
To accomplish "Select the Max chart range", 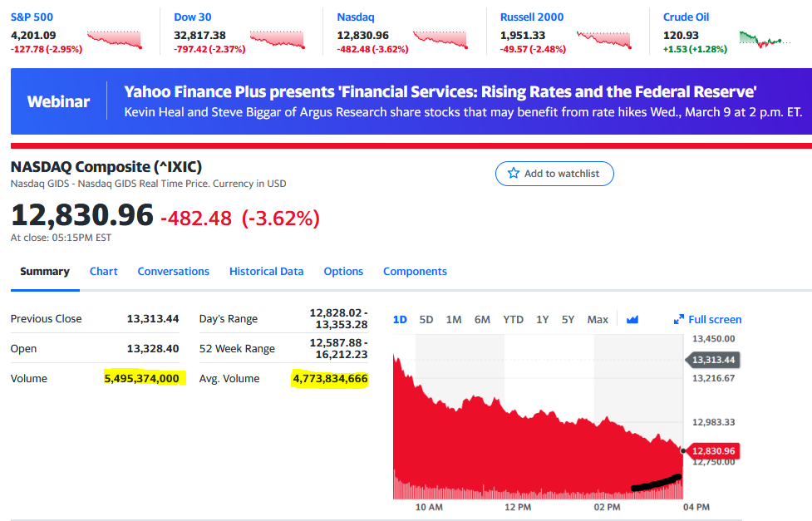I will click(598, 320).
